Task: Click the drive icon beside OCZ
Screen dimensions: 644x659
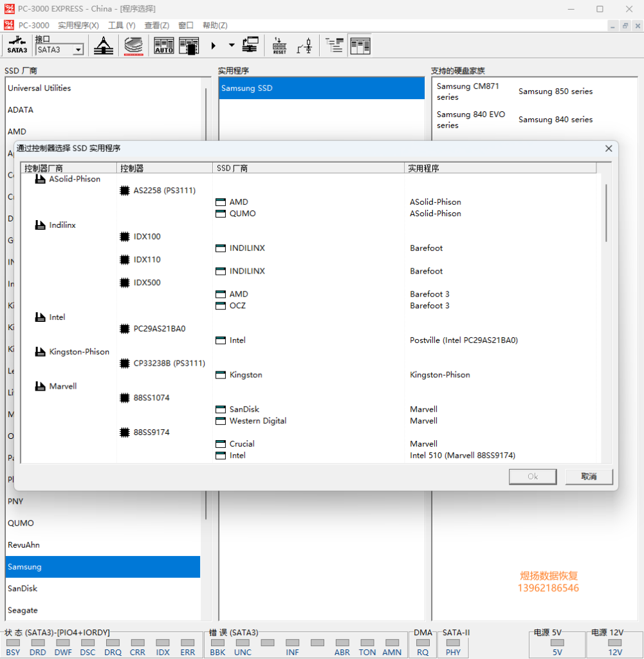Action: pos(221,306)
